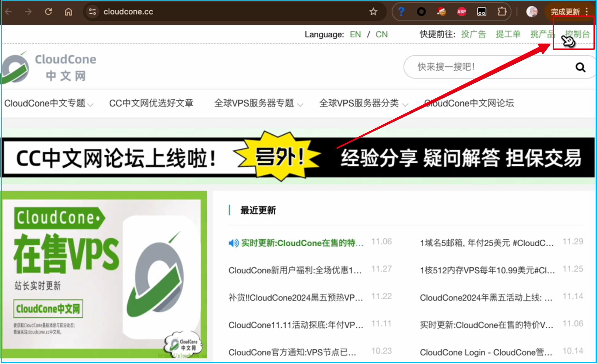The height and width of the screenshot is (364, 597).
Task: Click the cloudcone.cc address bar
Action: [x=232, y=12]
